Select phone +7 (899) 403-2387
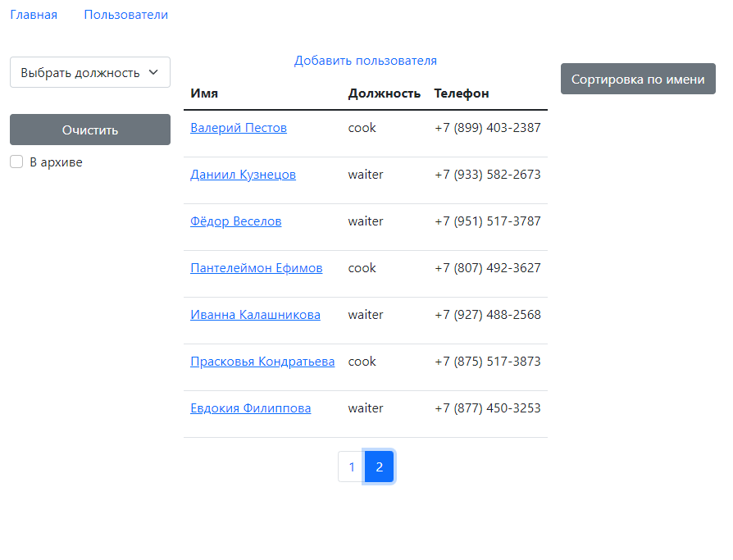 pos(488,128)
